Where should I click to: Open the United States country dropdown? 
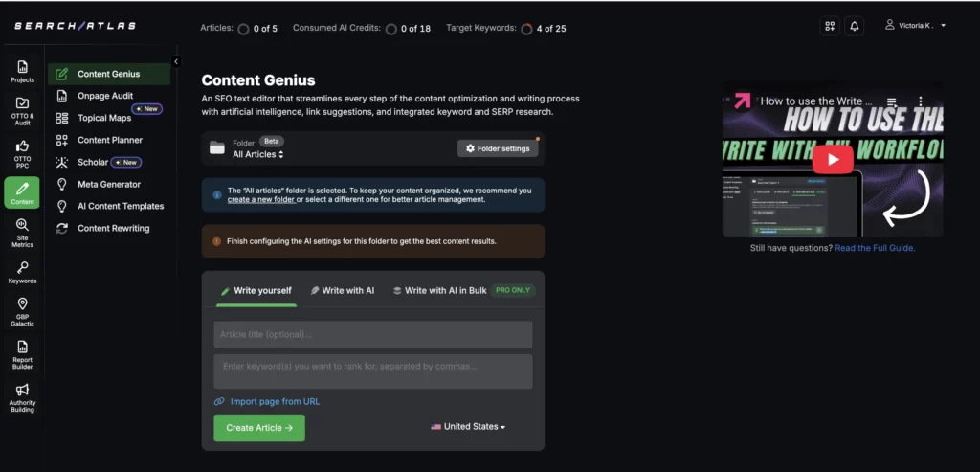coord(468,426)
